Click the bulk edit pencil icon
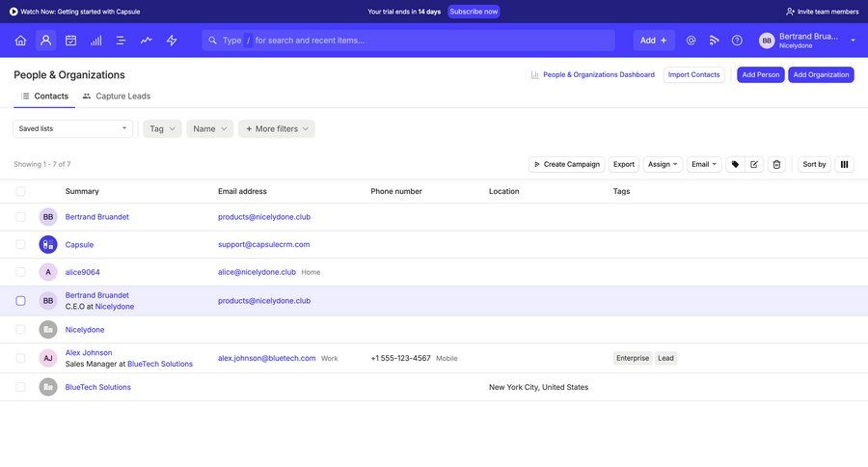868x467 pixels. pos(754,165)
